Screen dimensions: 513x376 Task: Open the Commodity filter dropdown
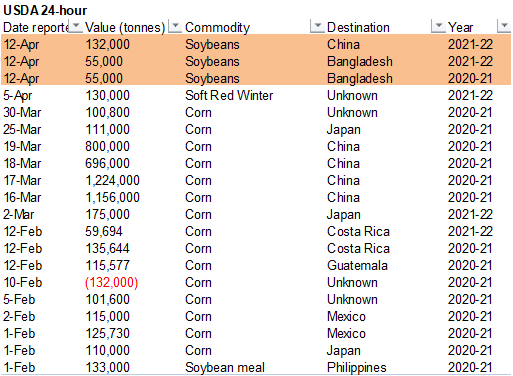point(317,26)
